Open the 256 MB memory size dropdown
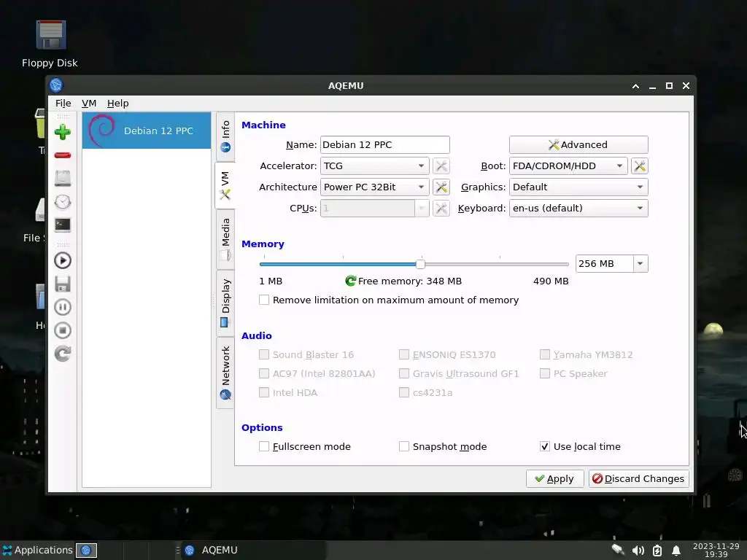This screenshot has width=747, height=560. (x=640, y=264)
